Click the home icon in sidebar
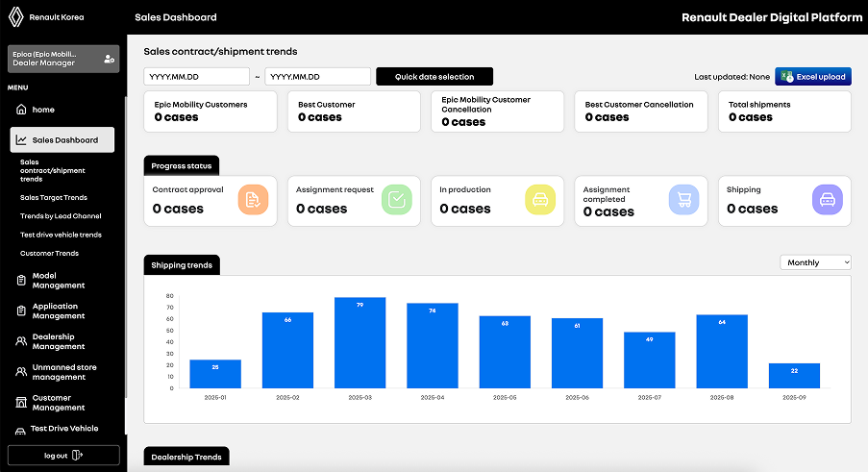 [21, 110]
